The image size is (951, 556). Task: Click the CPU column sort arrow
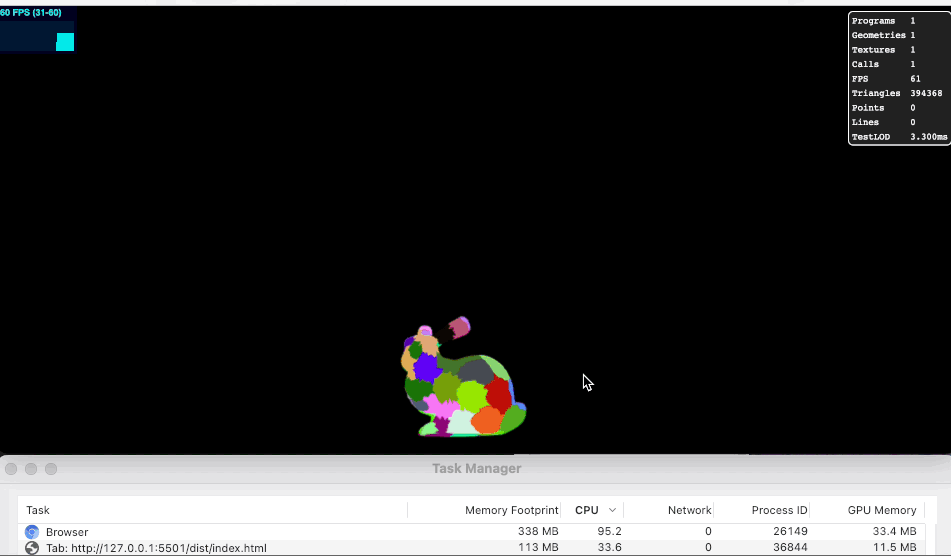pyautogui.click(x=613, y=510)
